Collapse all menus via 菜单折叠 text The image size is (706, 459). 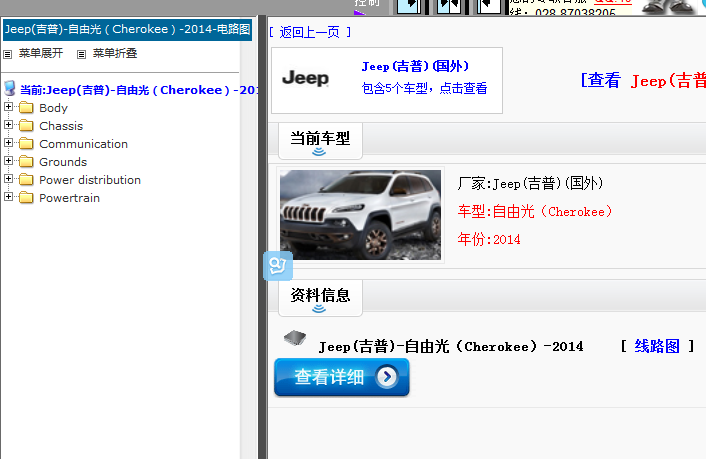(115, 53)
